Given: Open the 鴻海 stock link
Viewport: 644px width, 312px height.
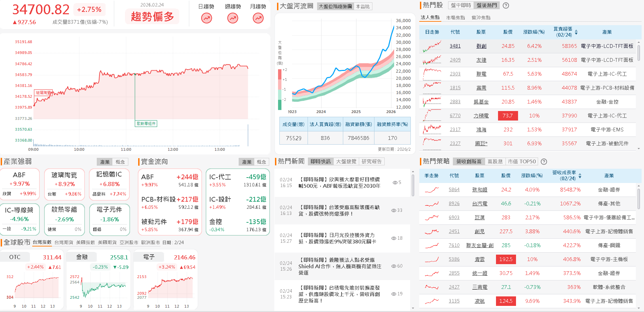Looking at the screenshot, I should point(481,129).
